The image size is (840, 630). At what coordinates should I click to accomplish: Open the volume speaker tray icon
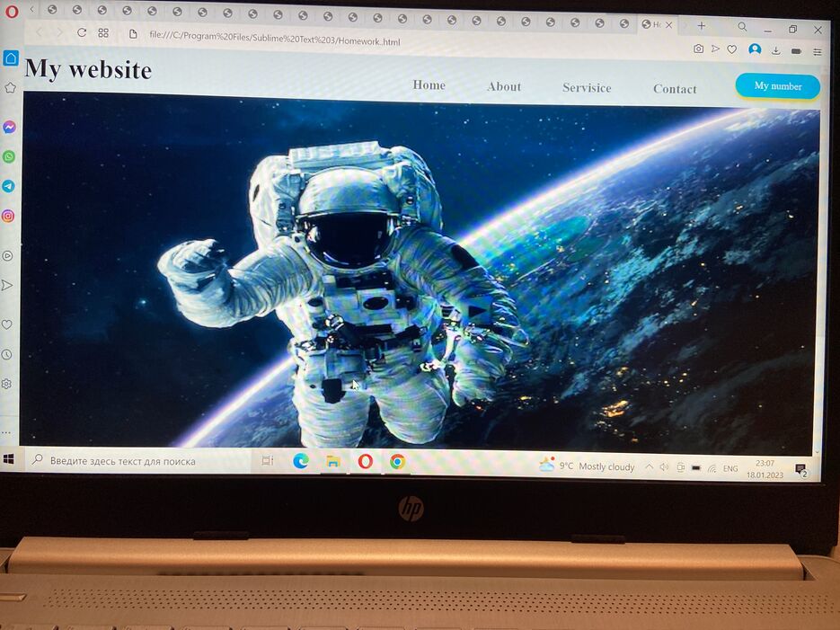pyautogui.click(x=664, y=467)
